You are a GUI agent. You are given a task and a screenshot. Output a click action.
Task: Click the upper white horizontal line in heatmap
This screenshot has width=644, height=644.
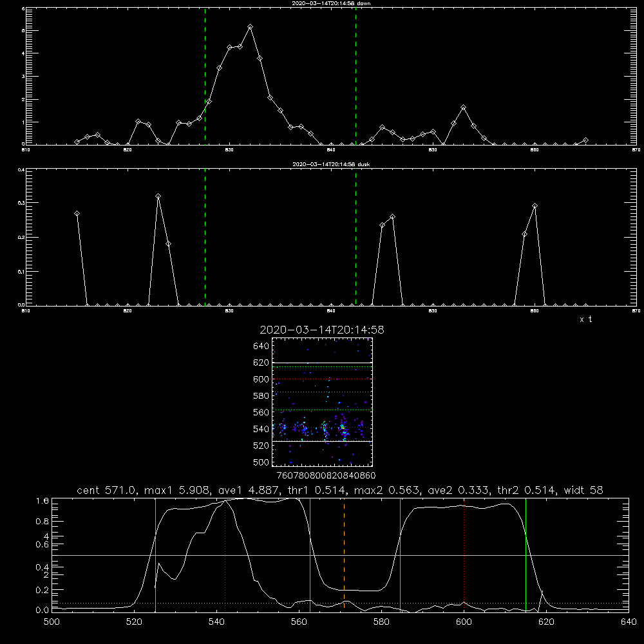(322, 363)
